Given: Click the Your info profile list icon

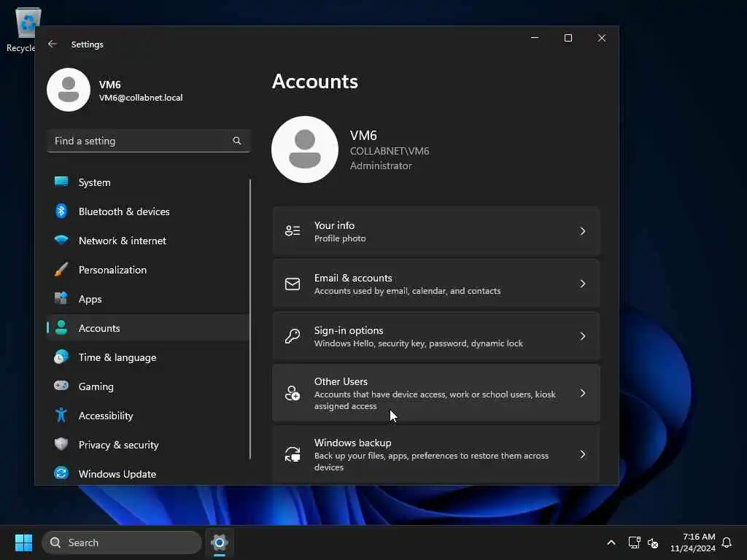Looking at the screenshot, I should click(x=293, y=231).
